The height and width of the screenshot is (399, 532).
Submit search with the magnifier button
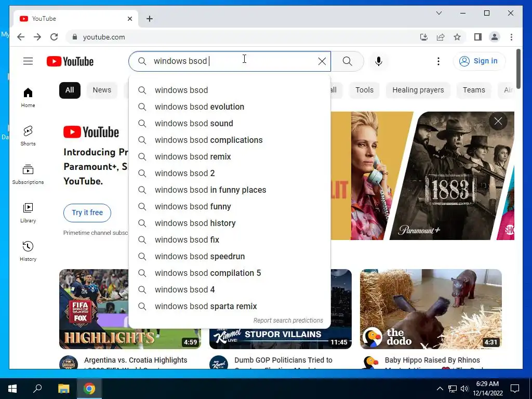pos(347,61)
